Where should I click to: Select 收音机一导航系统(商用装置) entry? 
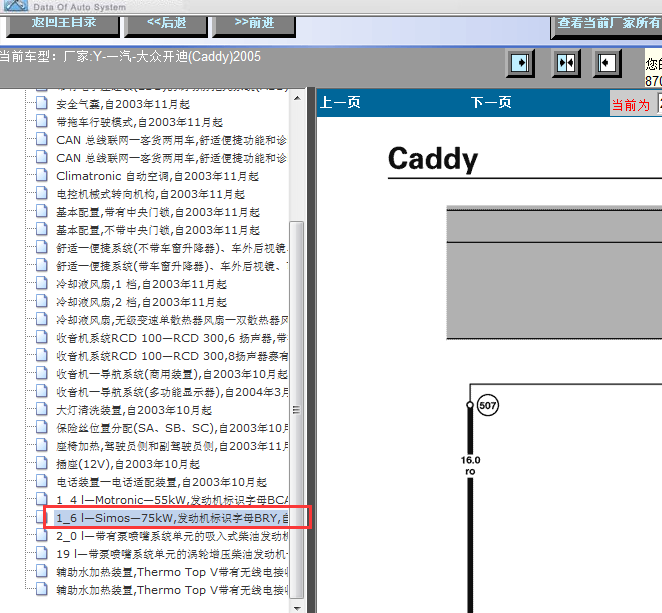(x=172, y=374)
